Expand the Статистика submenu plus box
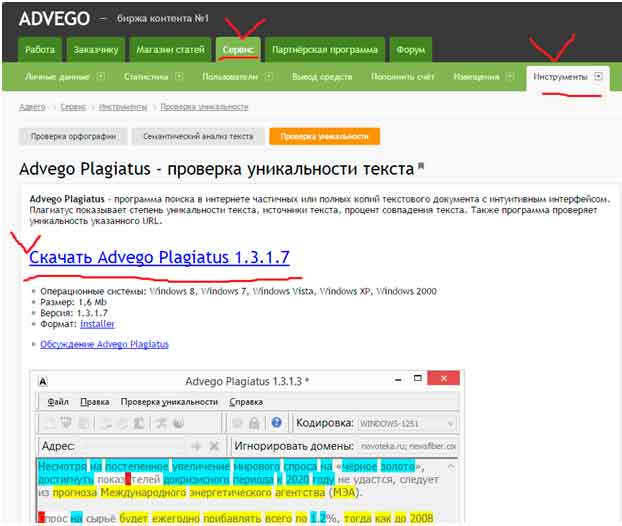The height and width of the screenshot is (526, 622). [179, 76]
